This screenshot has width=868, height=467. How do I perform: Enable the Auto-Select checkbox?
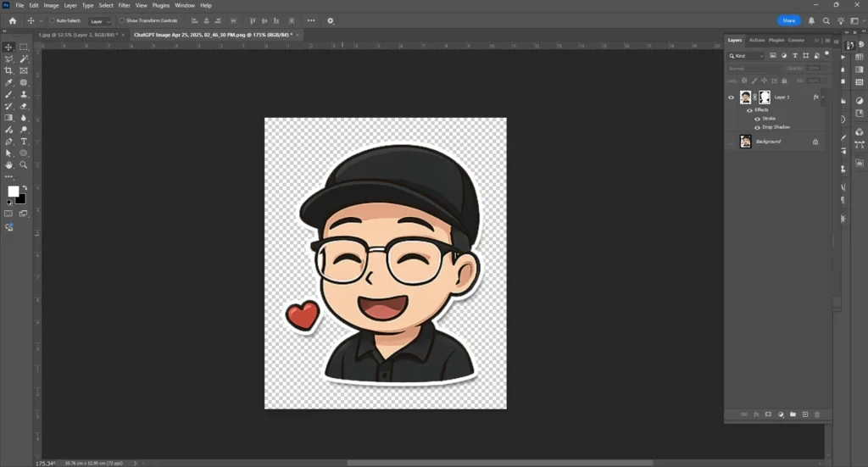52,20
